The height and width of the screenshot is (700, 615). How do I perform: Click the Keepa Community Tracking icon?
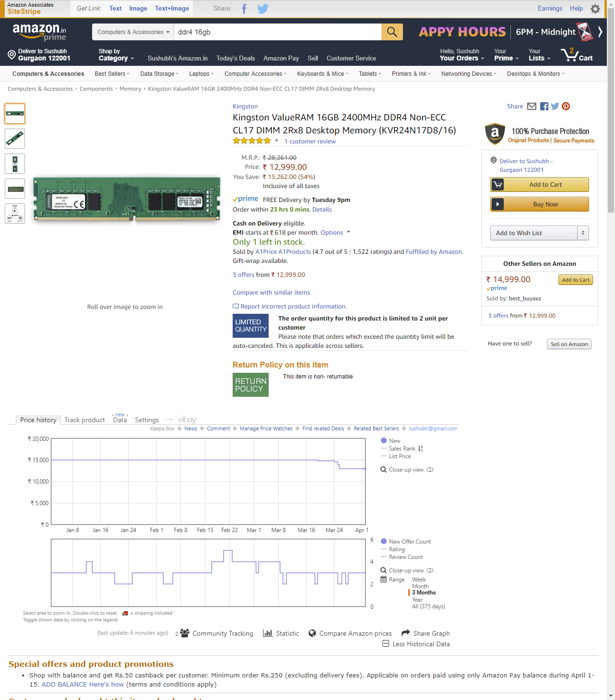185,633
